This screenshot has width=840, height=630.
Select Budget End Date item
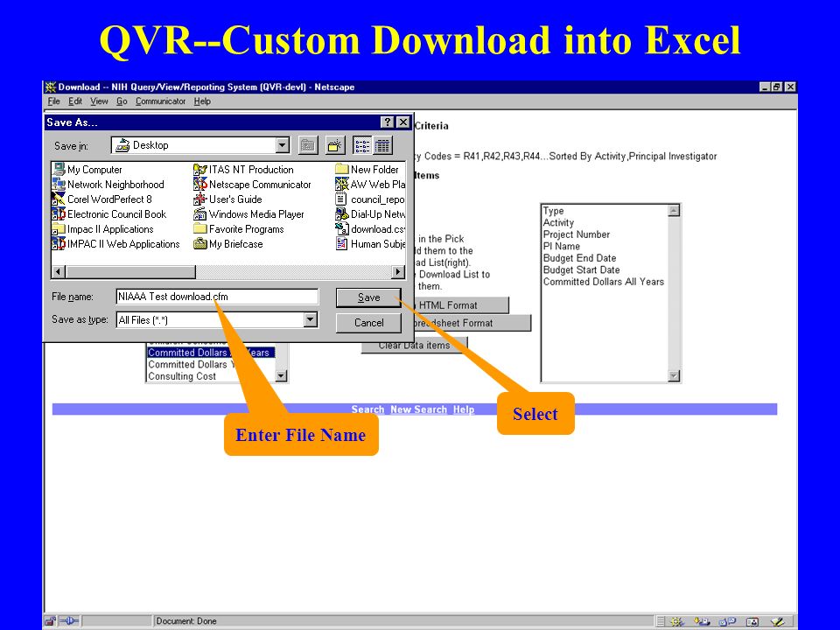pos(579,258)
